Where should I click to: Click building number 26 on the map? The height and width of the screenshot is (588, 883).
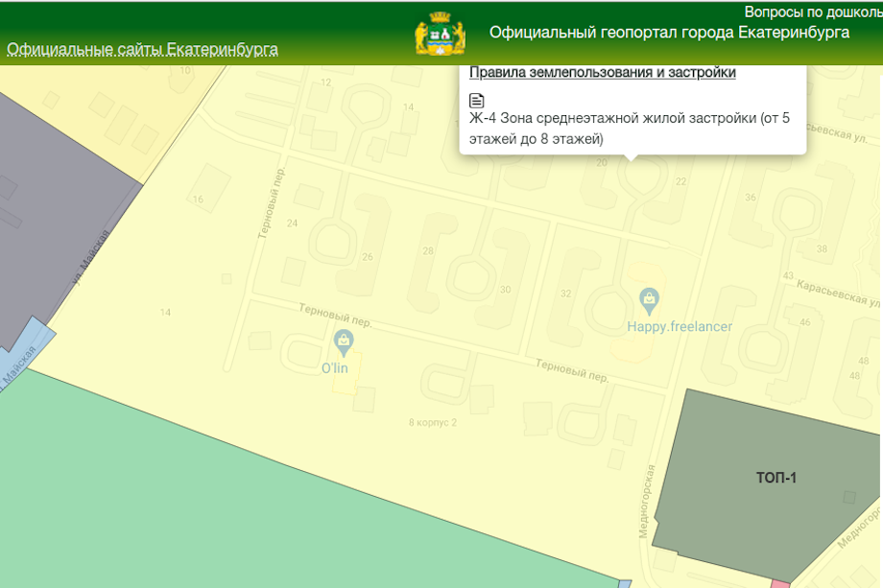click(x=368, y=257)
